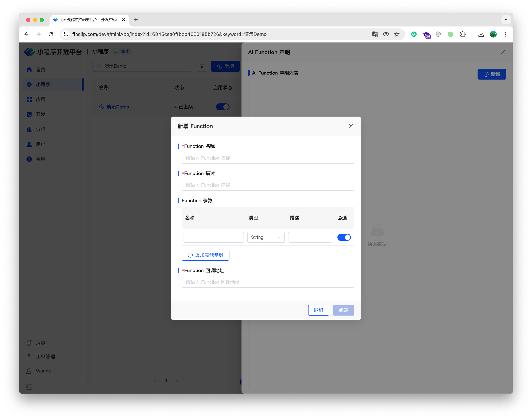Screen dimensions: 532x419
Task: Reload the page with refresh icon
Action: [51, 34]
